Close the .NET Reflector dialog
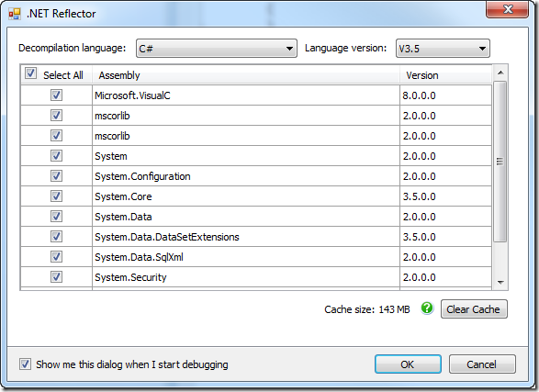The height and width of the screenshot is (392, 539). [x=507, y=9]
